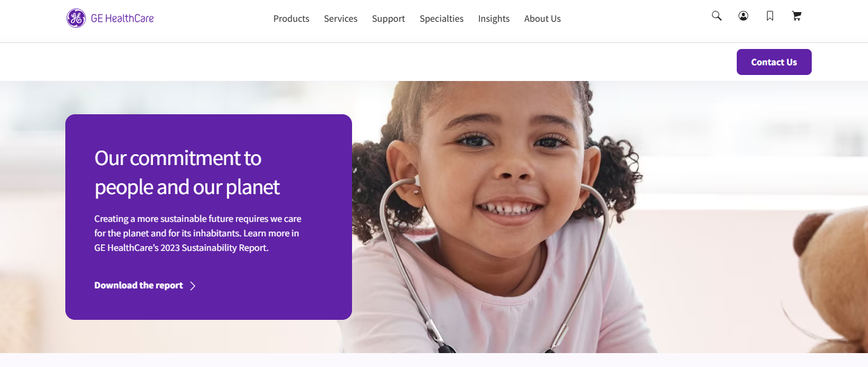Click the GE monogram logo
The height and width of the screenshot is (367, 868).
pos(76,18)
